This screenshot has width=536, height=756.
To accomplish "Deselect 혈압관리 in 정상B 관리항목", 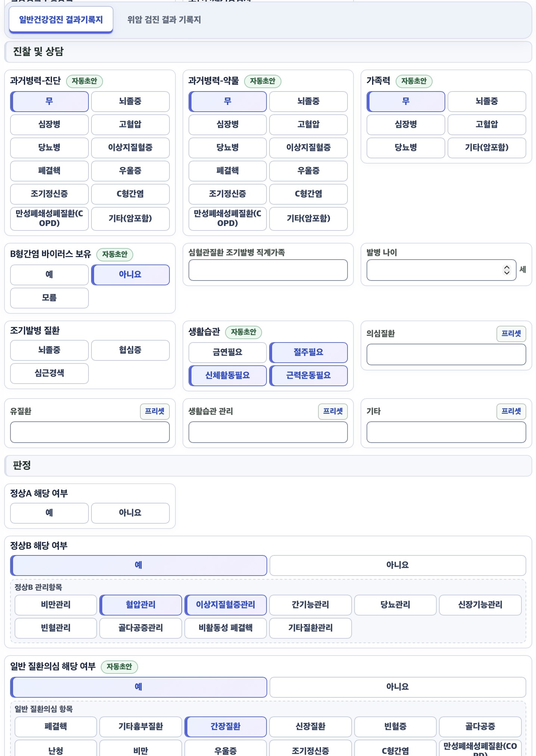I will click(x=141, y=605).
